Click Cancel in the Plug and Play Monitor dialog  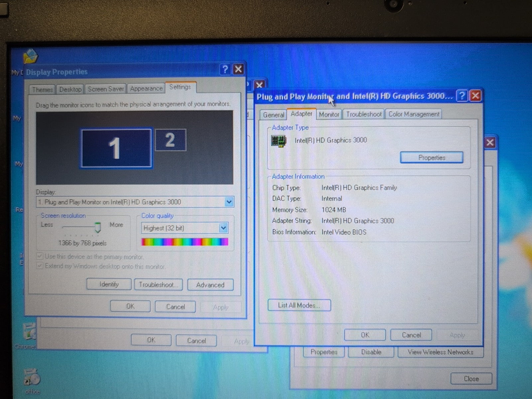pos(411,335)
